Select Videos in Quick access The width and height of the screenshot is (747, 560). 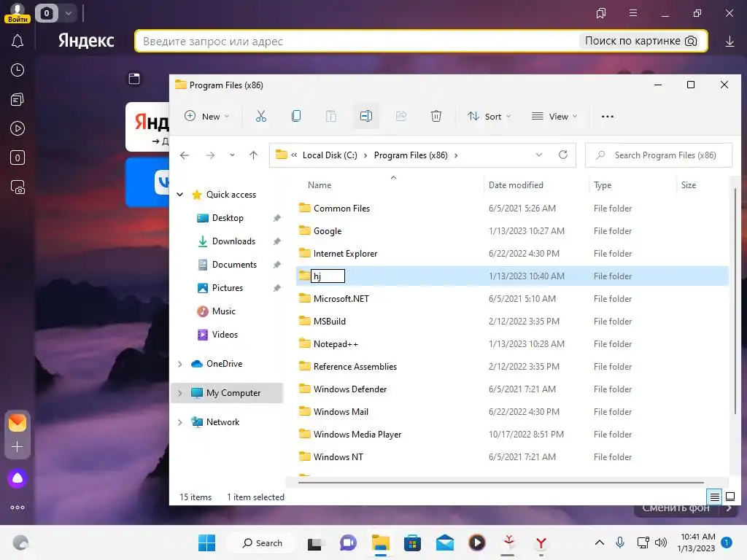click(225, 335)
